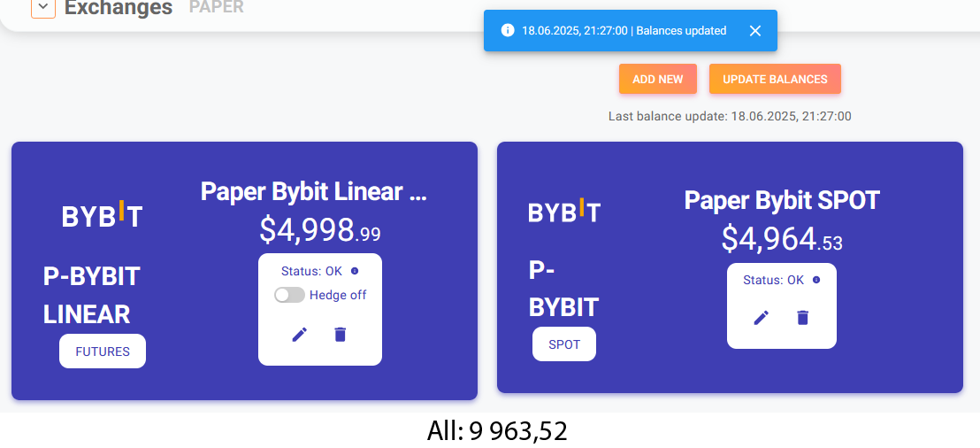
Task: Click the Exchanges section heading
Action: (119, 7)
